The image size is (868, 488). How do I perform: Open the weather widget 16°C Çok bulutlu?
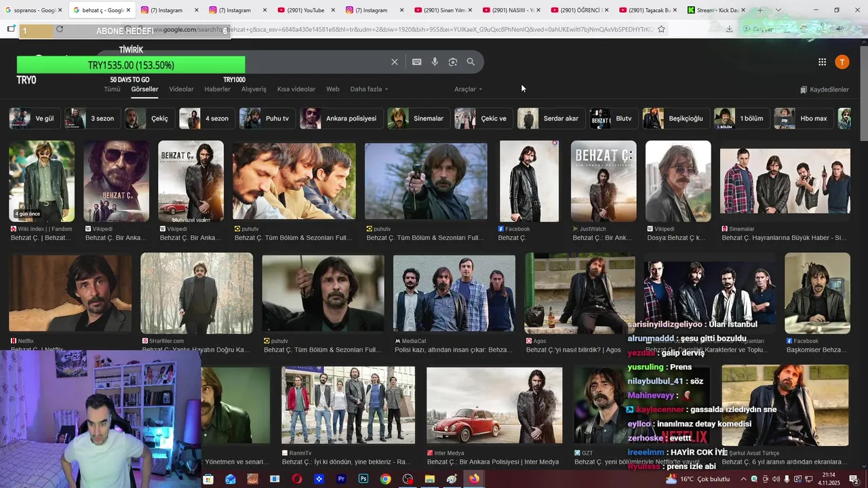(698, 479)
